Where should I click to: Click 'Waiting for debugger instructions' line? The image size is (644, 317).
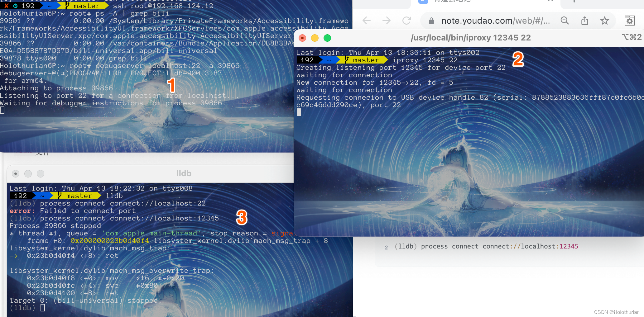(112, 103)
